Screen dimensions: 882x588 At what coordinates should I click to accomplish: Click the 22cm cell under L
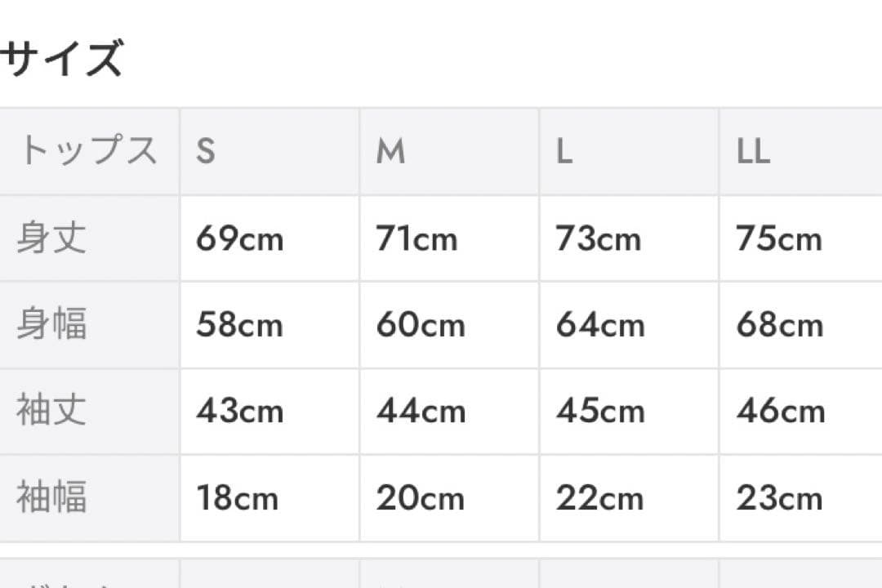click(600, 499)
